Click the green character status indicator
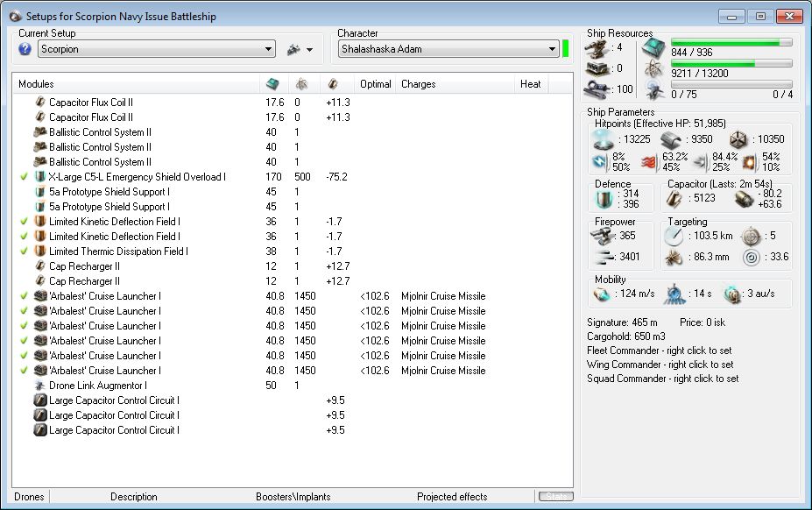 click(x=566, y=49)
